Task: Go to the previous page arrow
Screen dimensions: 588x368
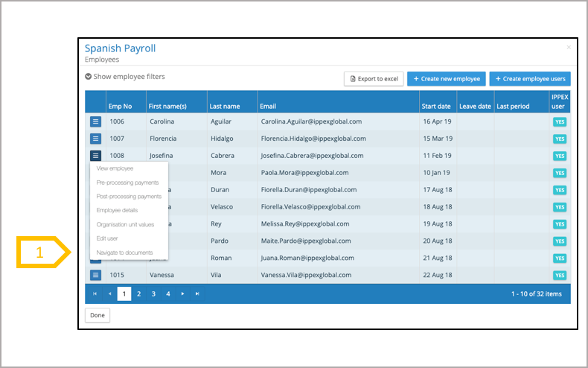Action: 109,294
